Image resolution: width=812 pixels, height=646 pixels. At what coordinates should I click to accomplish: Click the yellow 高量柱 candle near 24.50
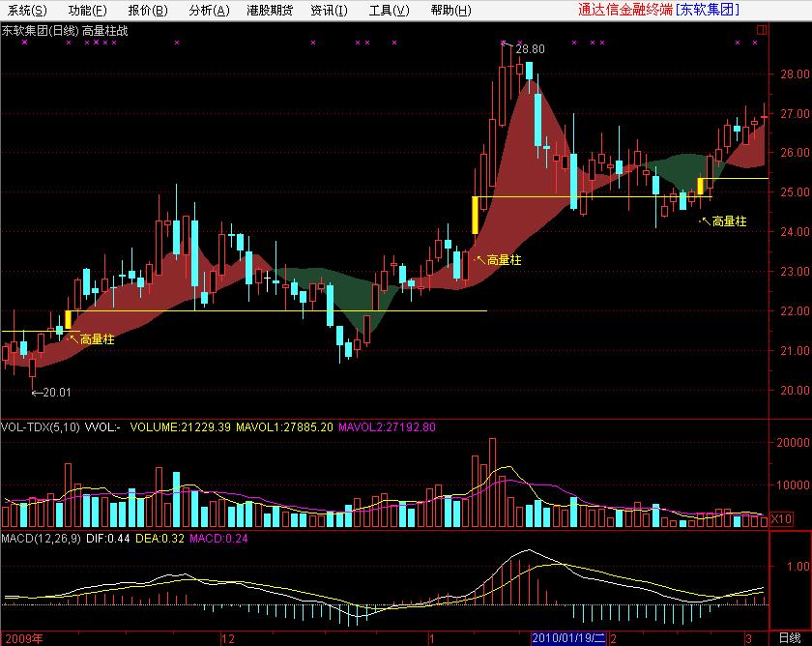476,215
